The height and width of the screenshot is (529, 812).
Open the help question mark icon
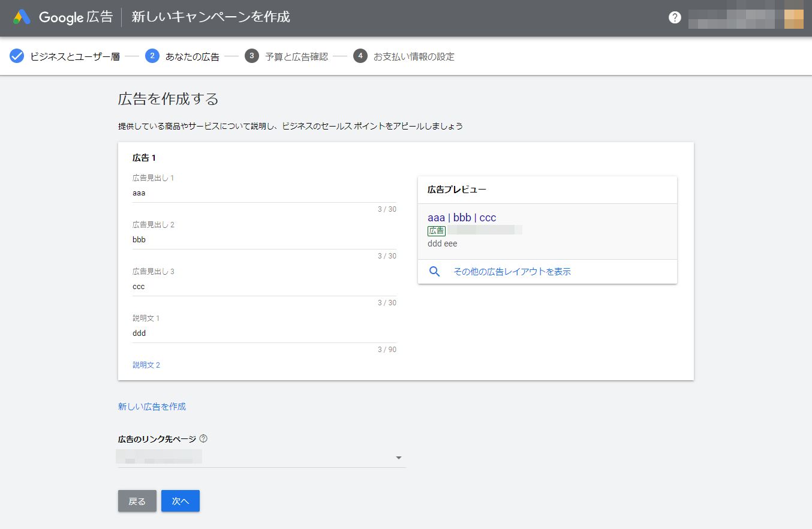pyautogui.click(x=675, y=17)
